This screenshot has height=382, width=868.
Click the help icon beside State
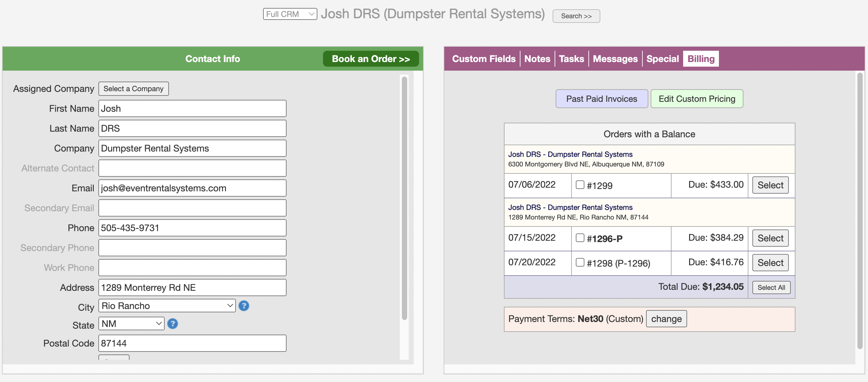click(x=173, y=324)
